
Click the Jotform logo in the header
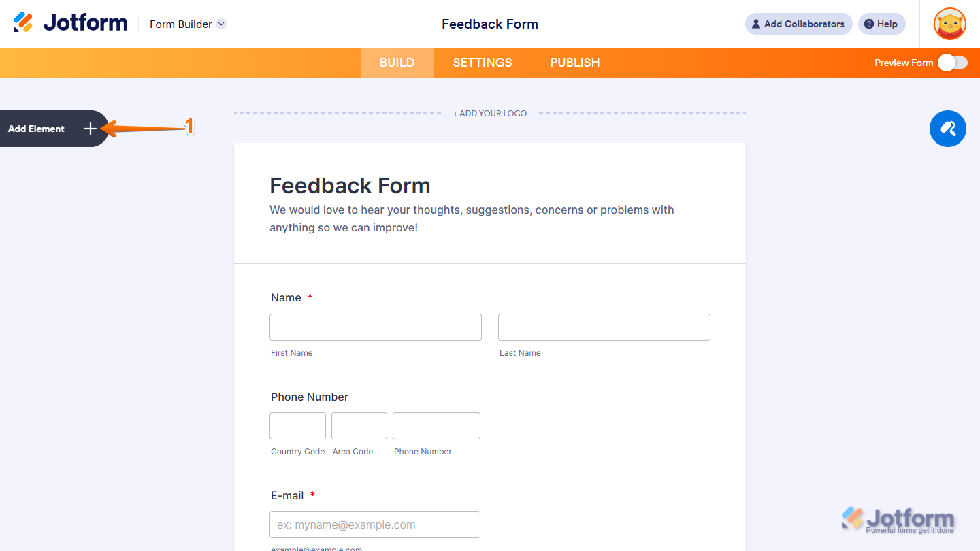pyautogui.click(x=70, y=22)
